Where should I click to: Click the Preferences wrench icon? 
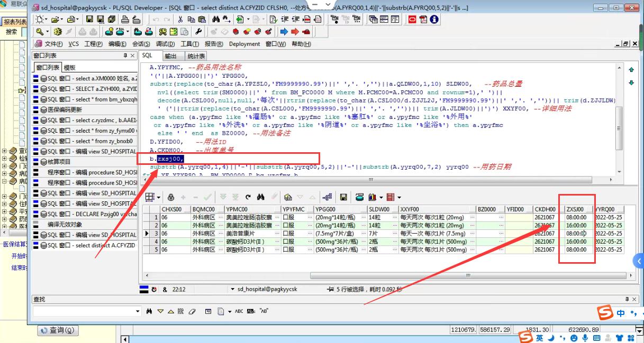point(199,32)
